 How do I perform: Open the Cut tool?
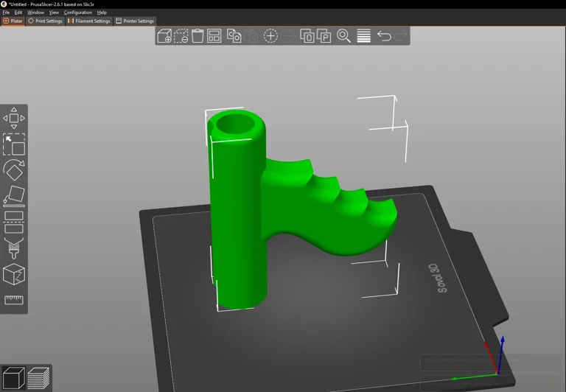(x=14, y=221)
